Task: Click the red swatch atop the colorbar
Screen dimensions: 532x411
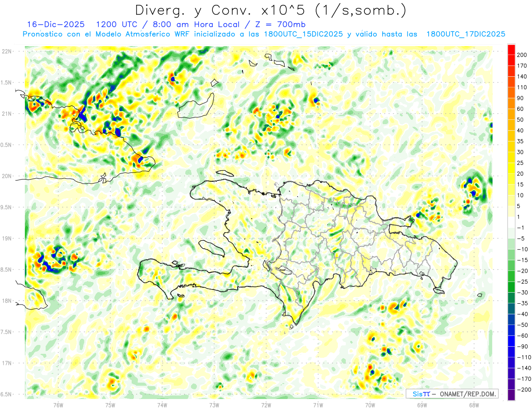Action: pos(511,49)
